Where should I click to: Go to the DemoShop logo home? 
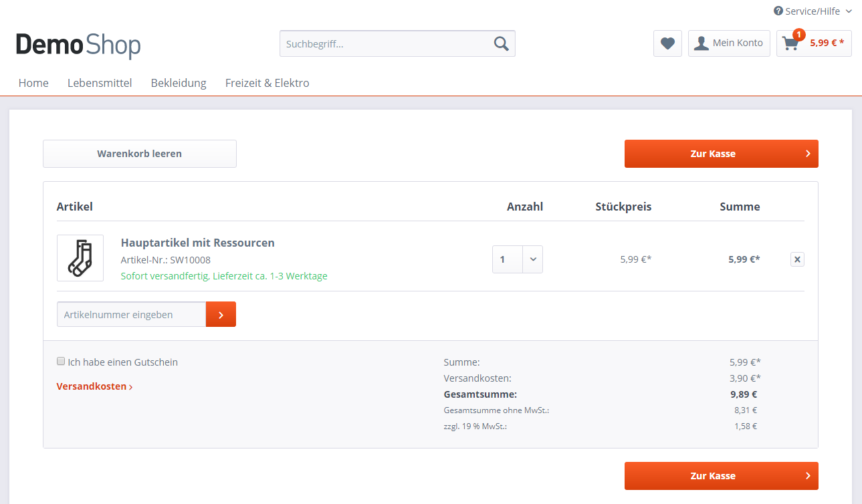(x=78, y=45)
